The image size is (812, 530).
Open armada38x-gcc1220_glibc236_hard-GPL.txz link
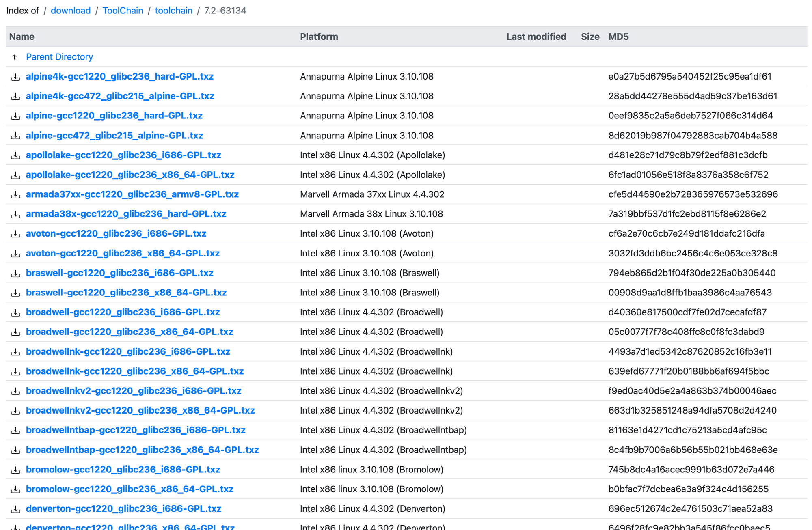pos(126,214)
